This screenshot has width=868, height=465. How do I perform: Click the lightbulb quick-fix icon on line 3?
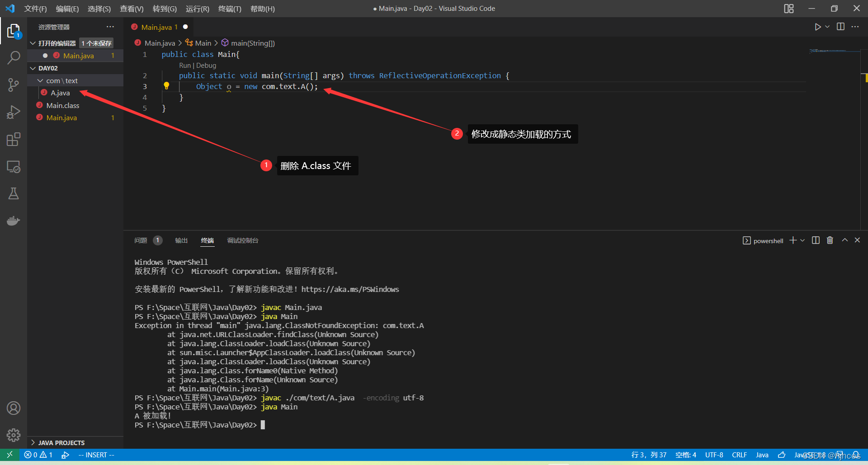point(166,86)
